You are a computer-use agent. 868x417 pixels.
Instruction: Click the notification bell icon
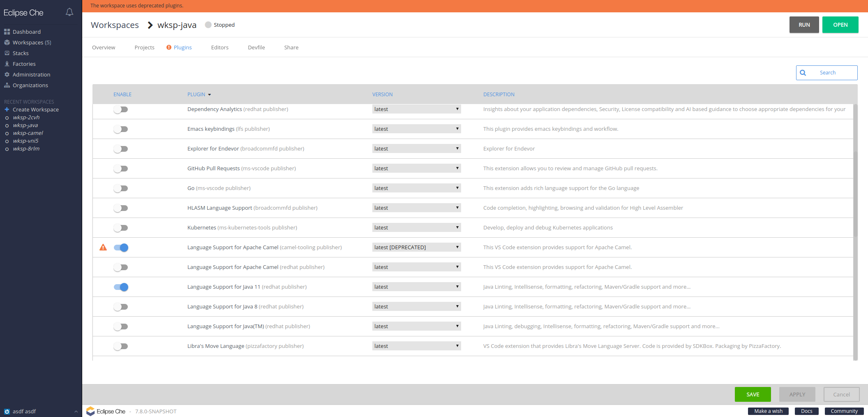pyautogui.click(x=69, y=12)
